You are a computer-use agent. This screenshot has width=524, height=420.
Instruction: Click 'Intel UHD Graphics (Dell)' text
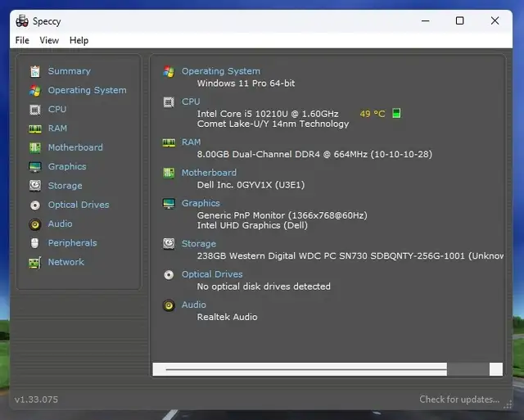click(252, 225)
